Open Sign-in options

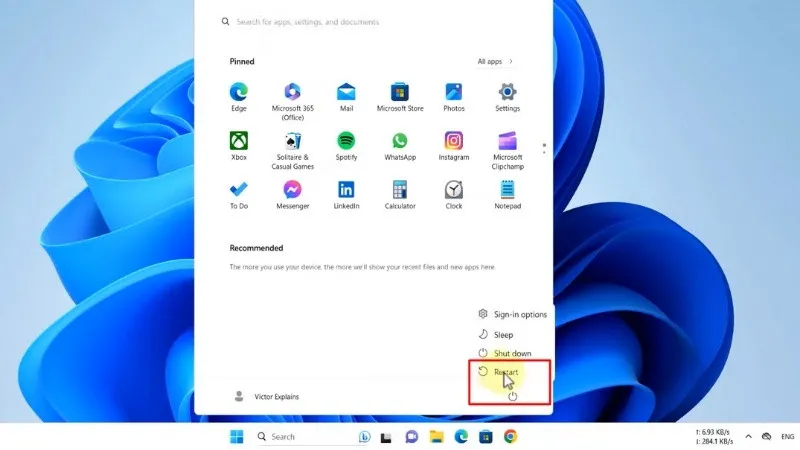(519, 314)
